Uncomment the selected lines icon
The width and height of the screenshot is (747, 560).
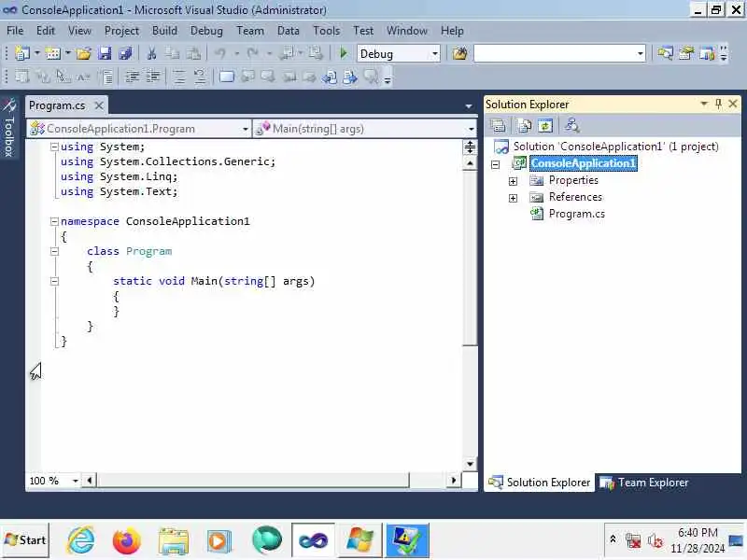tap(200, 77)
